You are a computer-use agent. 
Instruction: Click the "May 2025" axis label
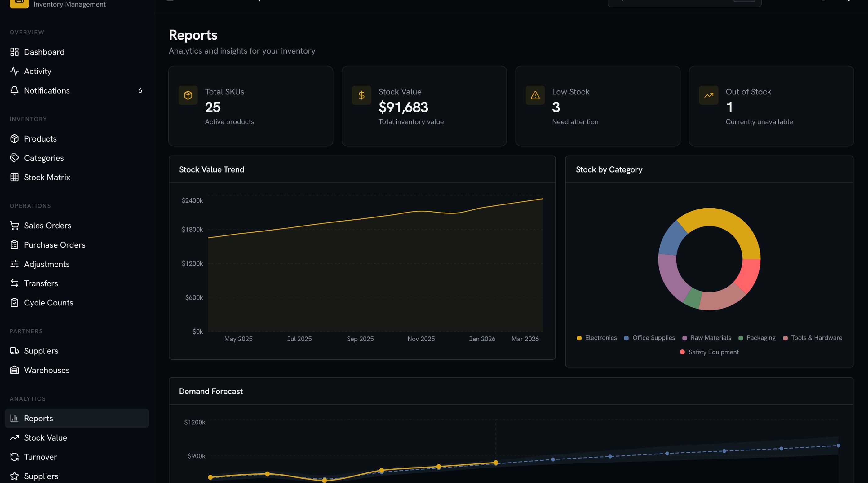point(238,339)
